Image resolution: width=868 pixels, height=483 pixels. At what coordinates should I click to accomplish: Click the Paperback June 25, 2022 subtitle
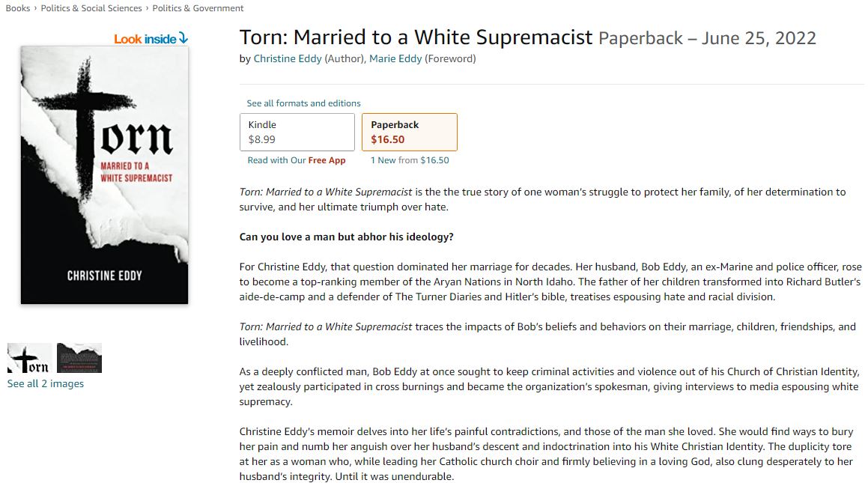[707, 38]
